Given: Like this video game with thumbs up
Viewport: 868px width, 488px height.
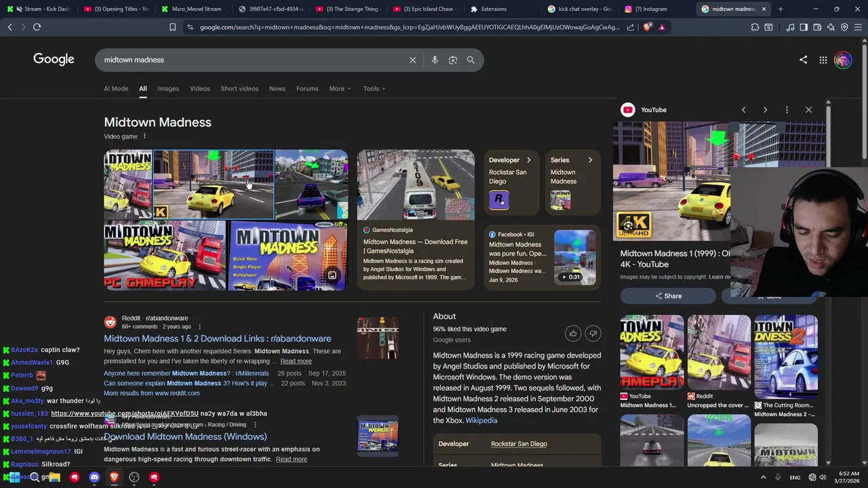Looking at the screenshot, I should pos(573,333).
